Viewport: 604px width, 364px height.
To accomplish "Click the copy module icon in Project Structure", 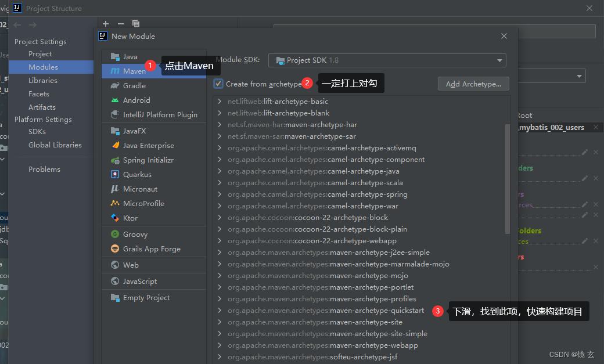I will point(135,23).
